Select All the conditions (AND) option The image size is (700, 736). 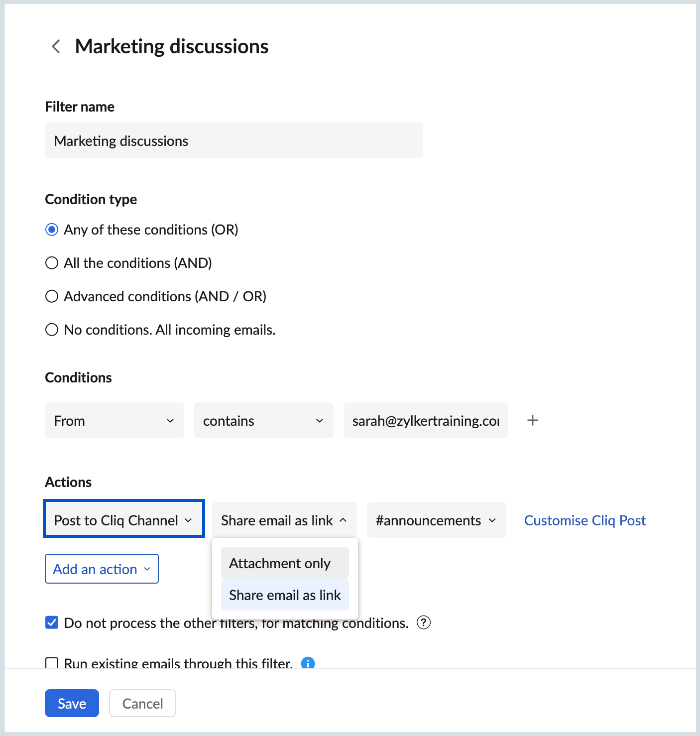tap(52, 263)
